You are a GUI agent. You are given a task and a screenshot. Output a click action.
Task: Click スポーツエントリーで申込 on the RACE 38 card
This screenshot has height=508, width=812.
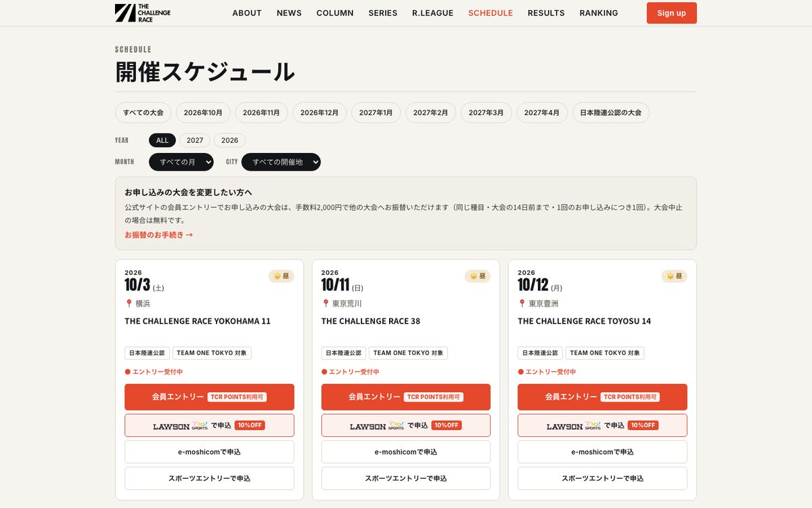(406, 478)
